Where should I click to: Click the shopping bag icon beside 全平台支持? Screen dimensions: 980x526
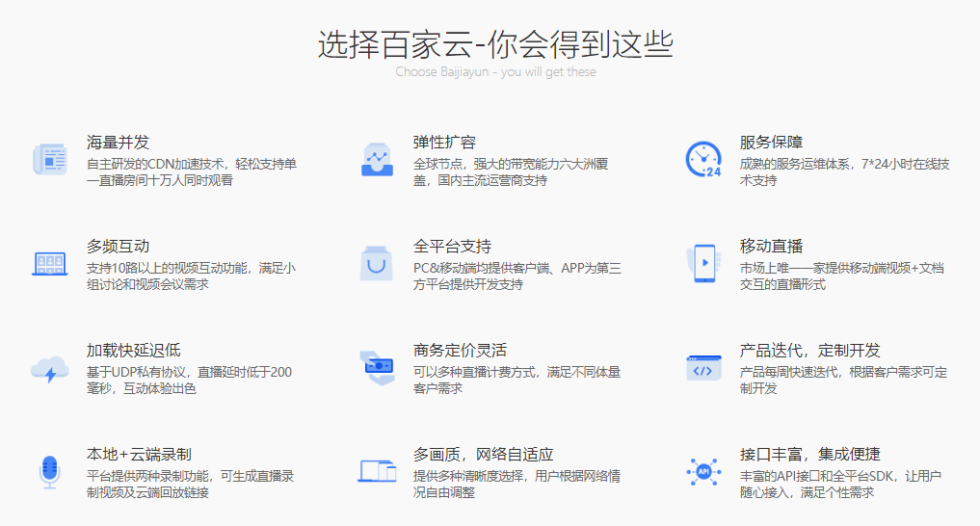[x=376, y=263]
